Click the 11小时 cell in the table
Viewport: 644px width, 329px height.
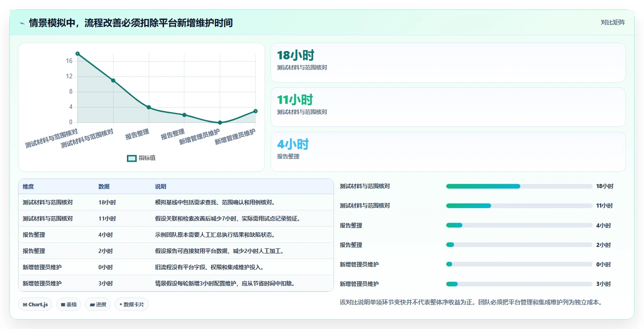coord(107,219)
